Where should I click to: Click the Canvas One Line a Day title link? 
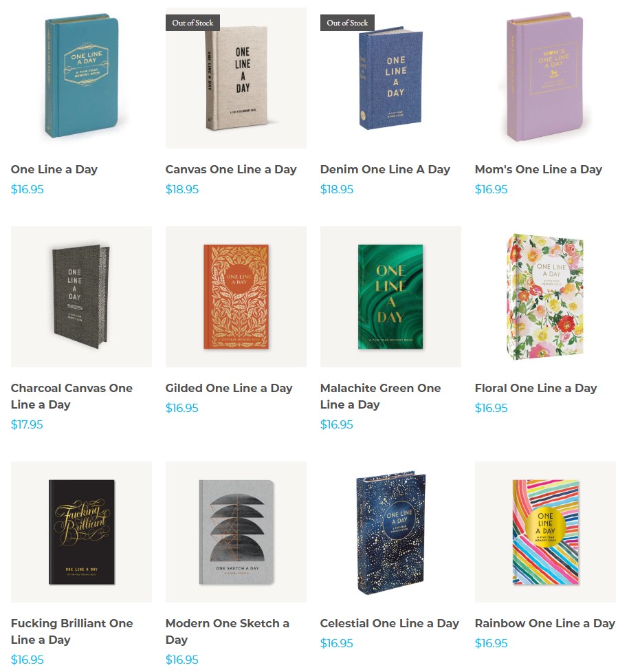click(x=231, y=169)
